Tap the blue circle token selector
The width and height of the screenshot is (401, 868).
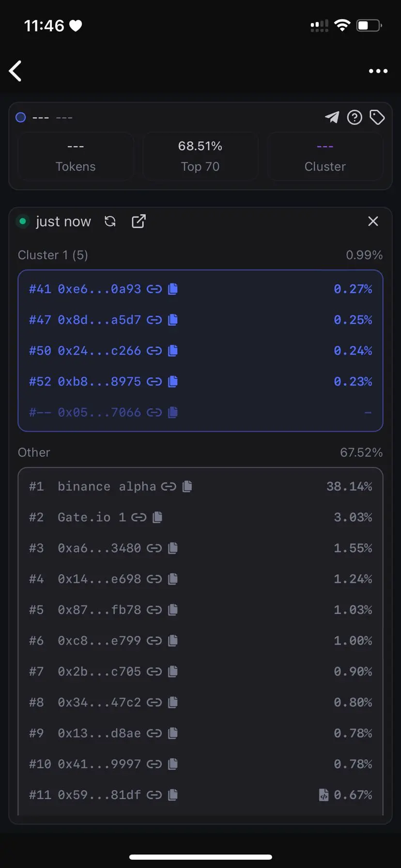click(x=21, y=117)
